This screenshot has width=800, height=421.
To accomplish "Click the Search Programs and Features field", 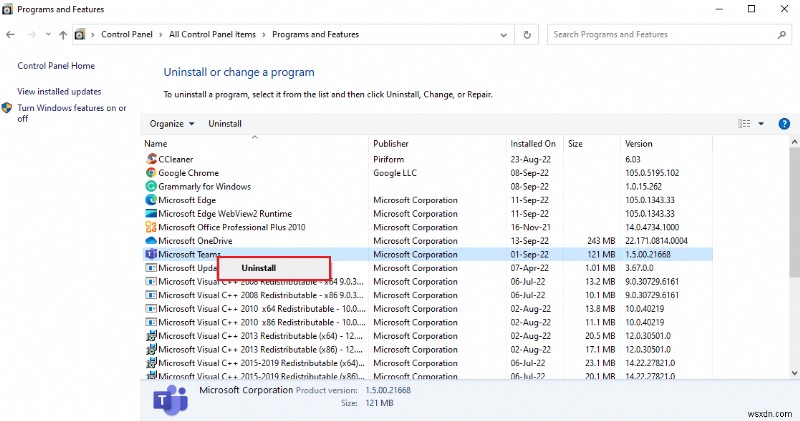I will pos(660,34).
